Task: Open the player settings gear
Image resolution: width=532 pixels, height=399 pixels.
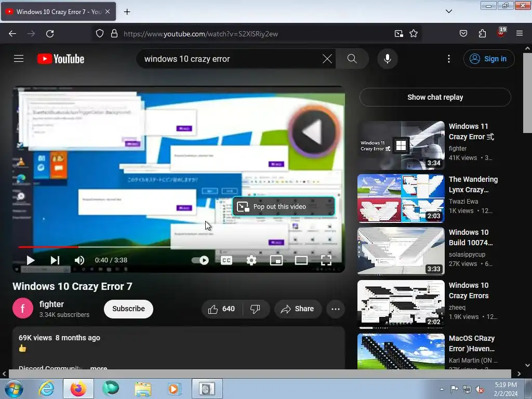Action: tap(251, 260)
